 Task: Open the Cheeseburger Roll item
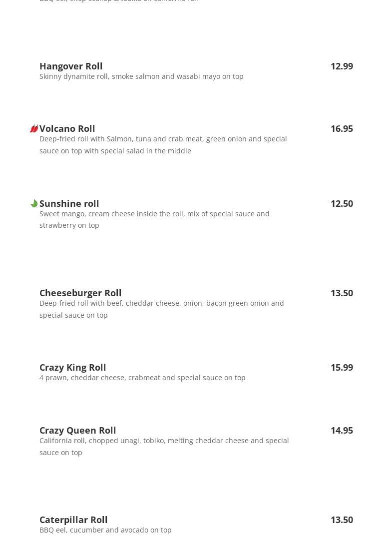[80, 293]
